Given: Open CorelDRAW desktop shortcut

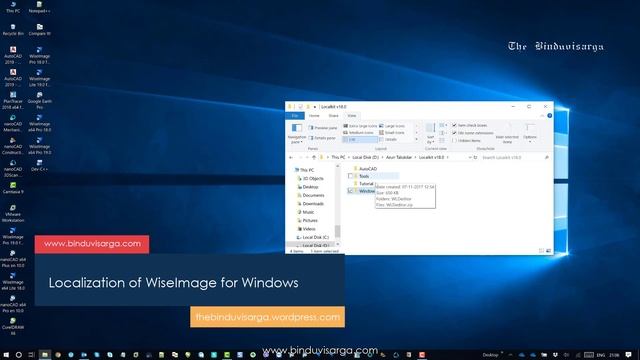Looking at the screenshot, I should point(13,327).
